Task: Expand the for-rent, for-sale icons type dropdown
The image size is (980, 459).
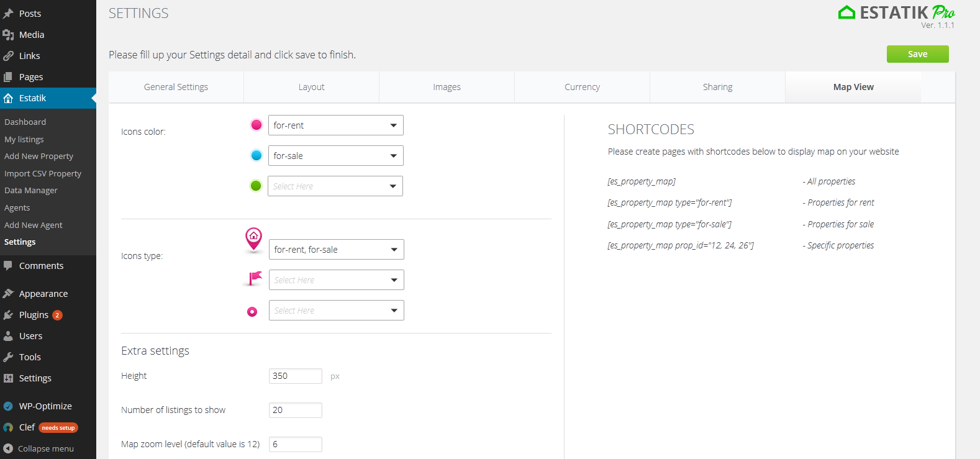Action: click(336, 250)
